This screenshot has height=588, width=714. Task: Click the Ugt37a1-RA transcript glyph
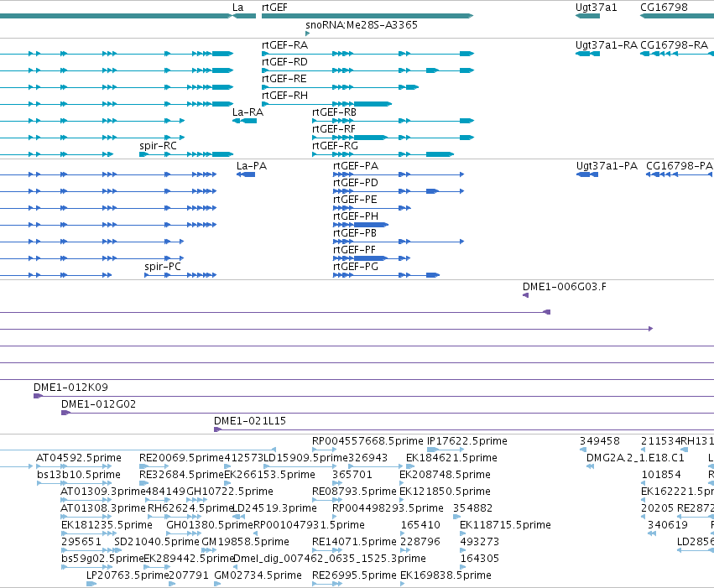(x=587, y=54)
